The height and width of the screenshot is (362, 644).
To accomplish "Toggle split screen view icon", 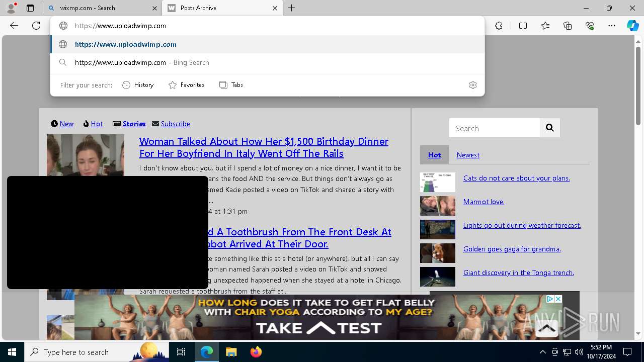I will point(523,26).
